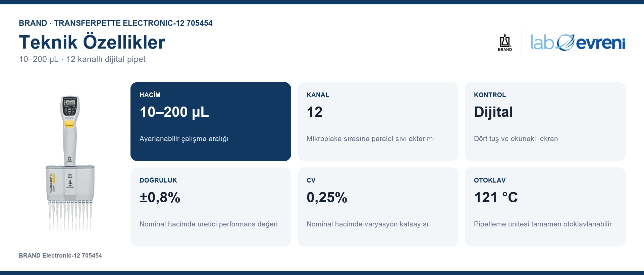This screenshot has height=275, width=644.
Task: Click Ayarlanabilir çalışma aralığı text
Action: (184, 139)
